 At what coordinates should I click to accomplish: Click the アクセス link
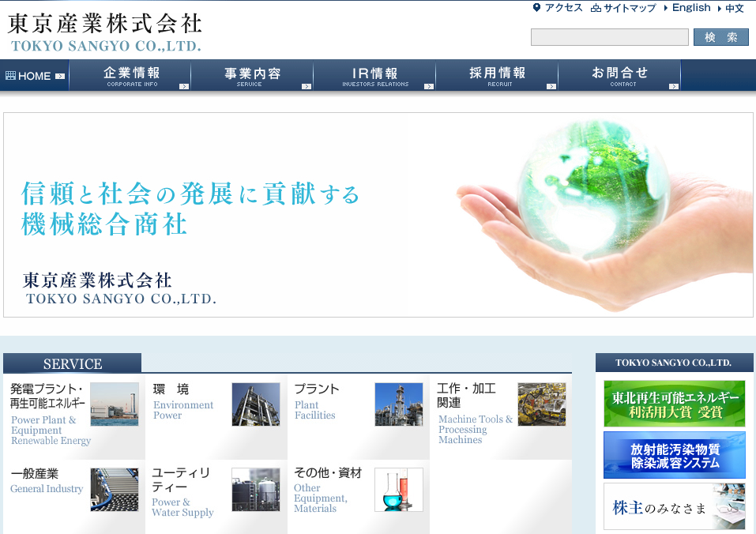(563, 8)
